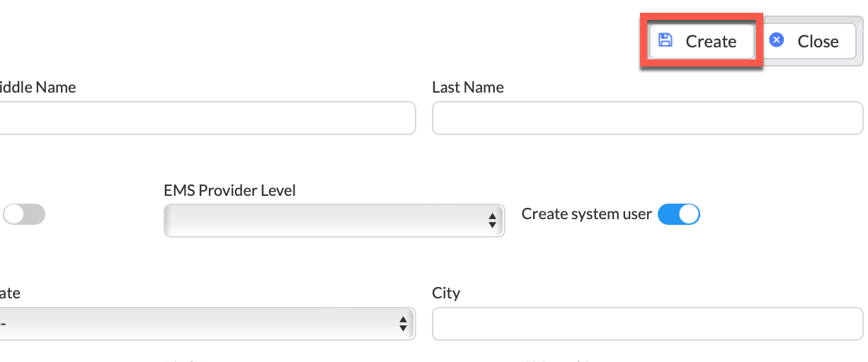Image resolution: width=868 pixels, height=362 pixels.
Task: Click the partially visible State label
Action: (x=10, y=293)
